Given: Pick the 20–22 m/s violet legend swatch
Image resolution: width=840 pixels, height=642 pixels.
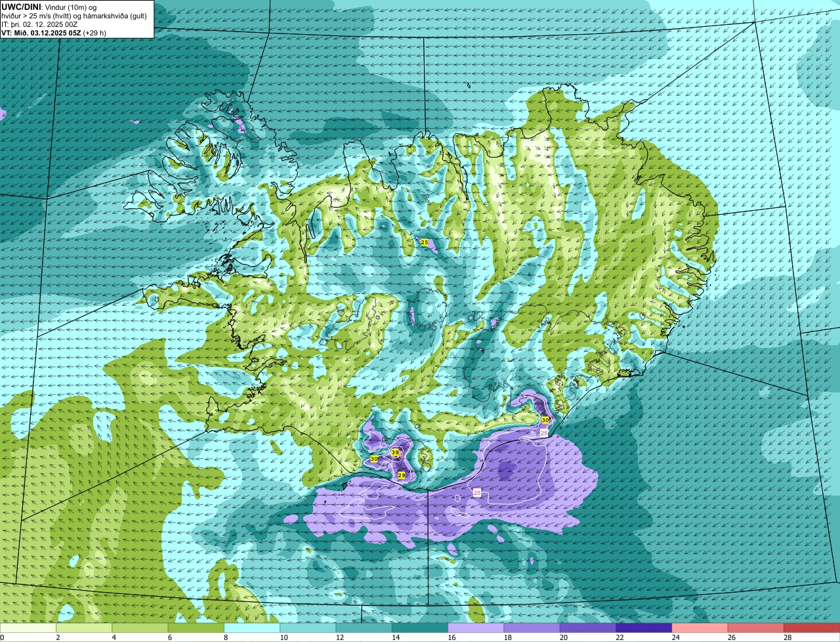Looking at the screenshot, I should pyautogui.click(x=588, y=628).
